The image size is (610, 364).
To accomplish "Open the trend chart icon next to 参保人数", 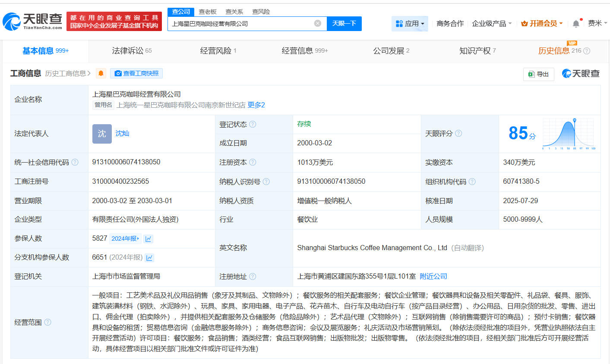I will (x=148, y=238).
